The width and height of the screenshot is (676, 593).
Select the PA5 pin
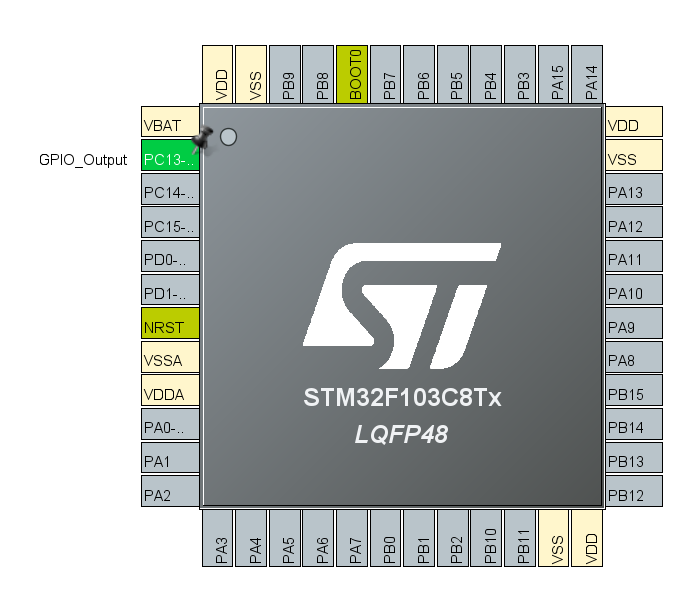pyautogui.click(x=285, y=538)
